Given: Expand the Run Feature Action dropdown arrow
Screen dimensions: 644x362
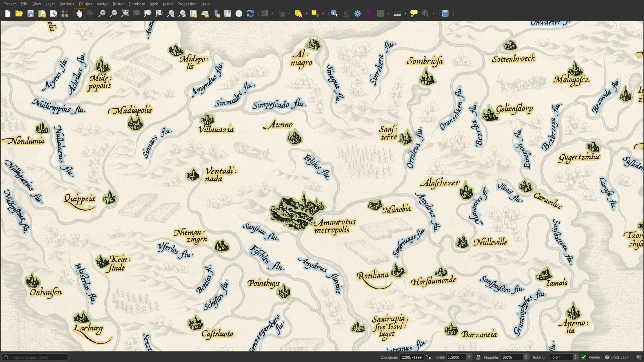Looking at the screenshot, I should (x=433, y=14).
